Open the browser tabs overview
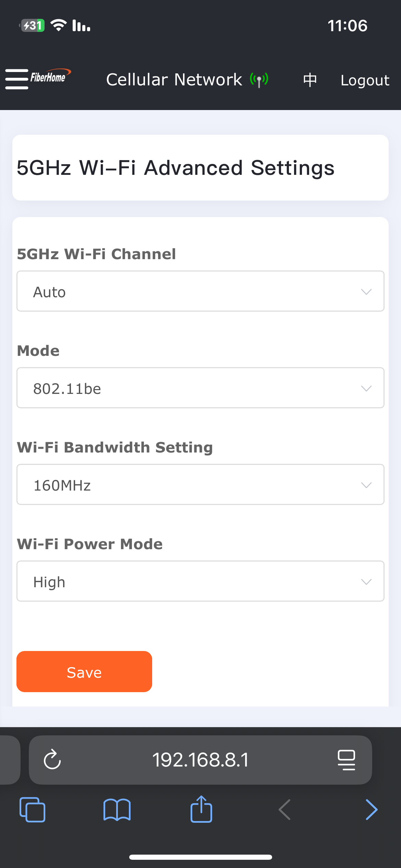This screenshot has height=868, width=401. pyautogui.click(x=33, y=810)
